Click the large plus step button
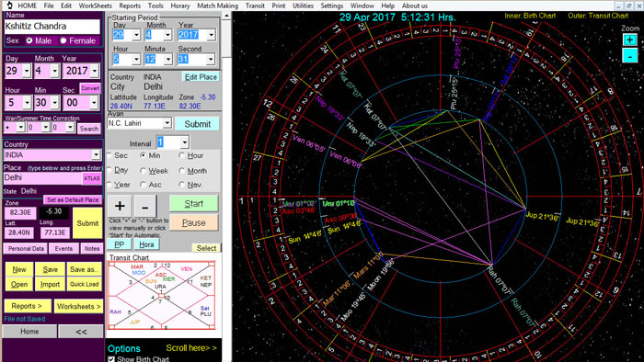 (x=120, y=206)
